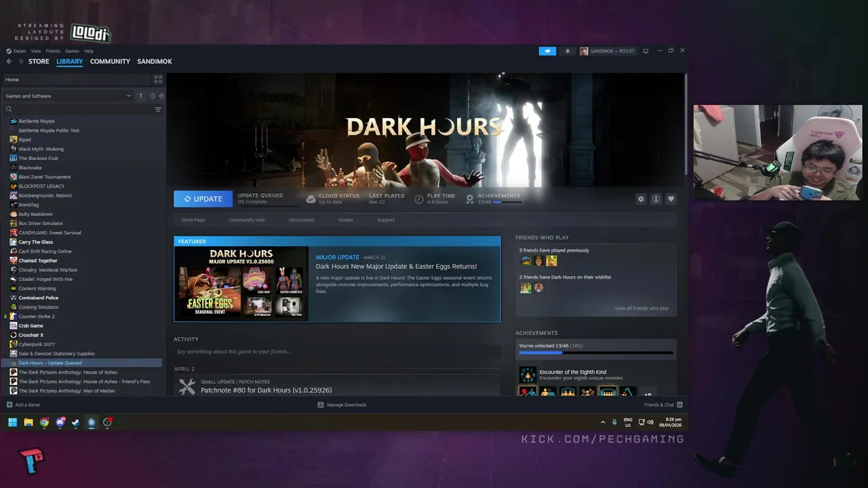Select Chained Together in library
The height and width of the screenshot is (488, 868).
(x=38, y=260)
